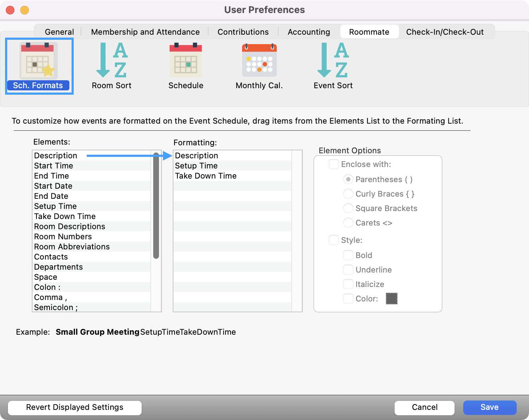Toggle the Bold style checkbox

coord(348,256)
